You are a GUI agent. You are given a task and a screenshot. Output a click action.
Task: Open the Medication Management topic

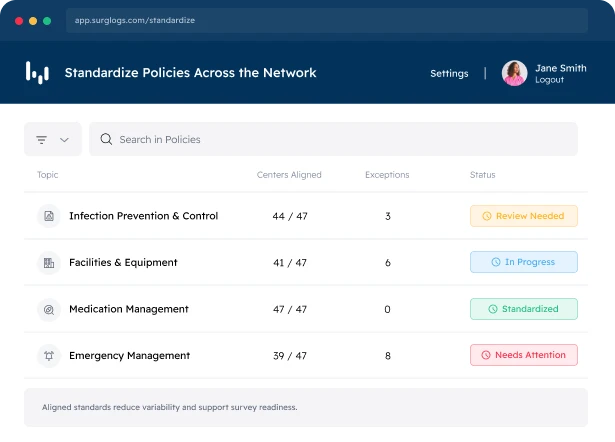pos(129,309)
